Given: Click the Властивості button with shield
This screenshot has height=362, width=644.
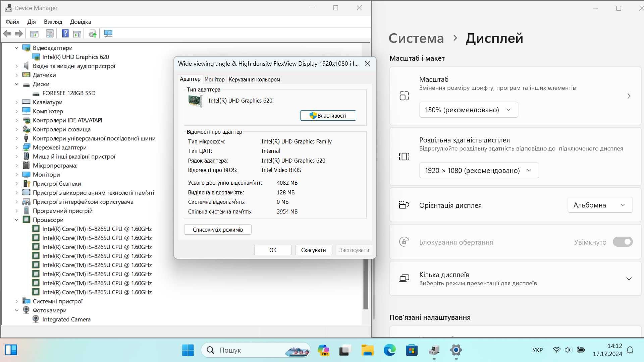Looking at the screenshot, I should pos(328,116).
